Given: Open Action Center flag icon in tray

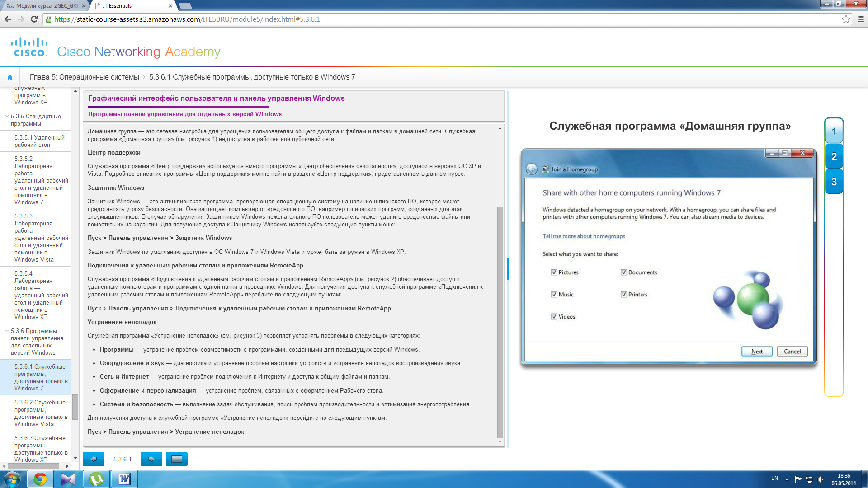Looking at the screenshot, I should click(798, 479).
